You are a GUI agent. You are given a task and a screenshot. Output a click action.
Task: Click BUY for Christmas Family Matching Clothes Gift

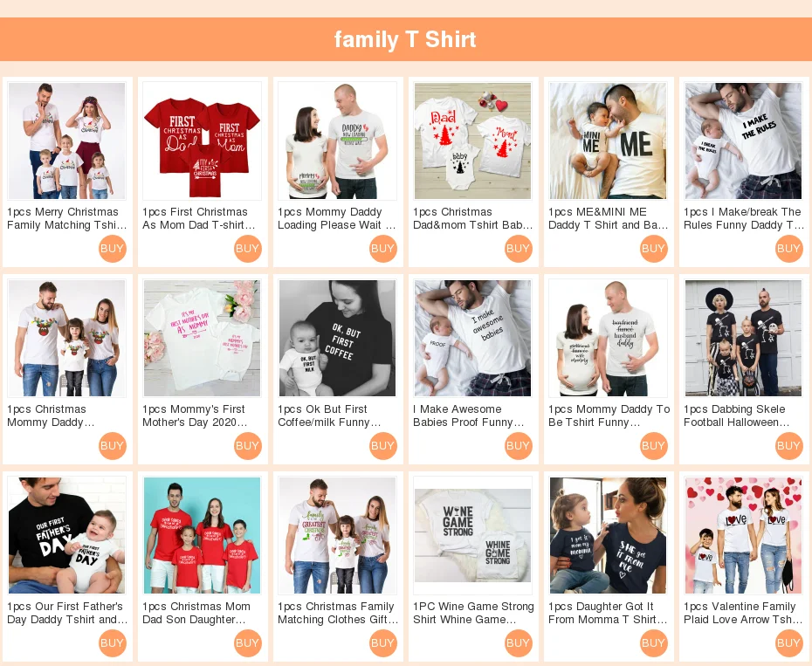[x=383, y=643]
